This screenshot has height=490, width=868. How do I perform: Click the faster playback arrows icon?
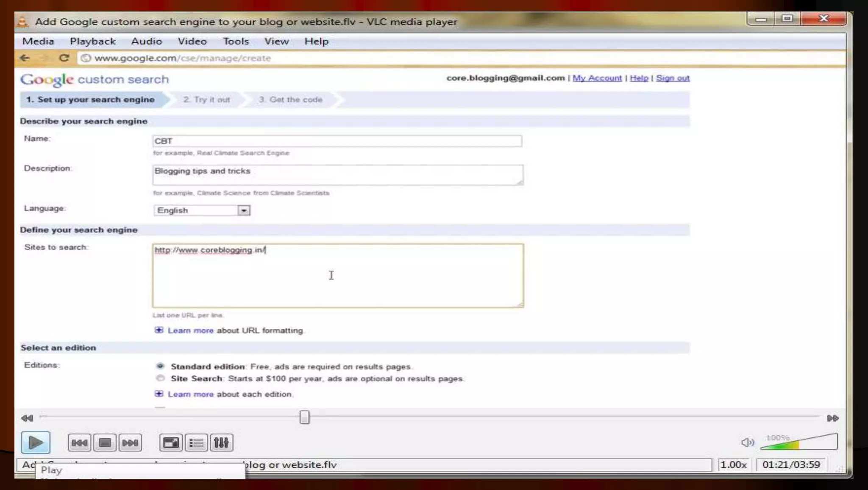pyautogui.click(x=832, y=418)
